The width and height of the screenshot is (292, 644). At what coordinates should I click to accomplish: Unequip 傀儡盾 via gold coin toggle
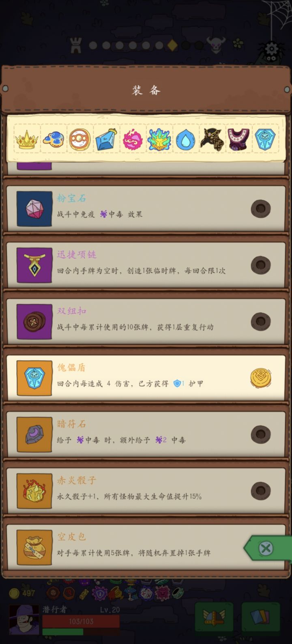point(260,378)
